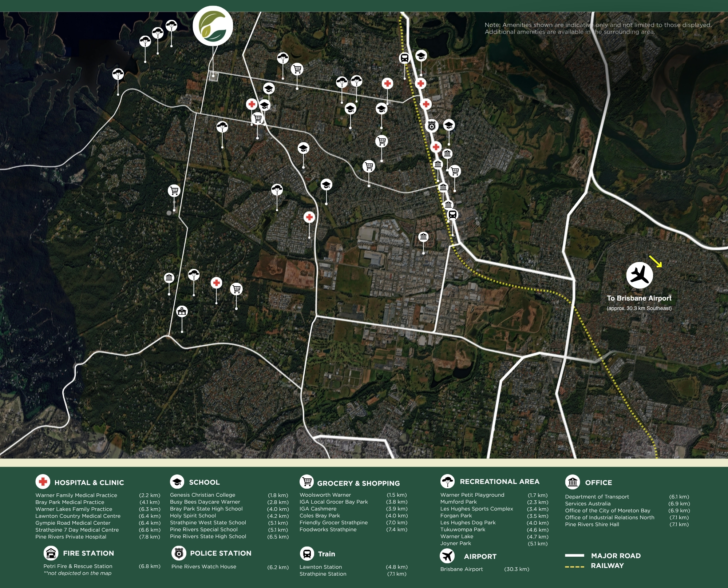Click 'Bray Park State High School' entry
The width and height of the screenshot is (728, 588).
point(206,509)
